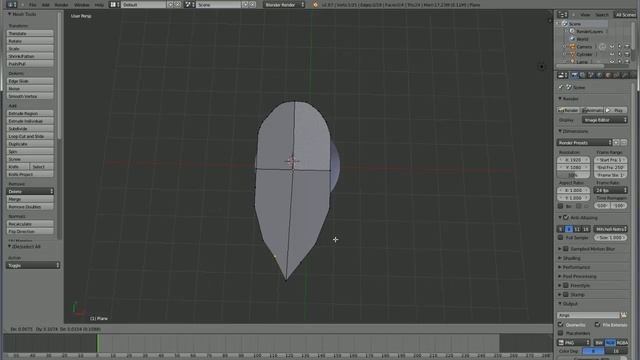The height and width of the screenshot is (360, 640).
Task: Open the PNG file format dropdown
Action: pos(574,342)
